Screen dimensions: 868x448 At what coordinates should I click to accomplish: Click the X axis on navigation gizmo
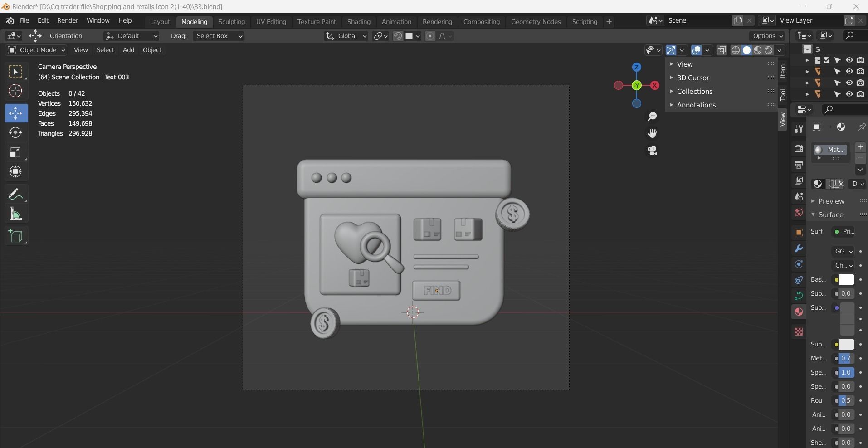pyautogui.click(x=655, y=85)
